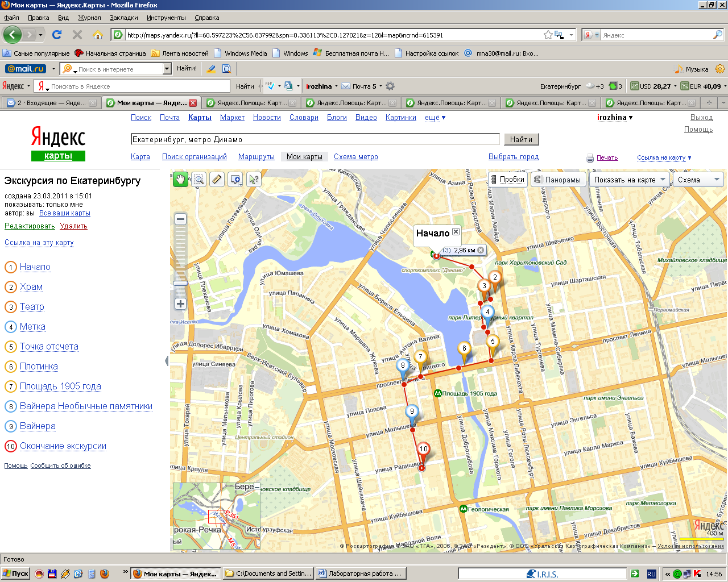The height and width of the screenshot is (582, 728).
Task: Click the minimap overview thumbnail
Action: [216, 516]
